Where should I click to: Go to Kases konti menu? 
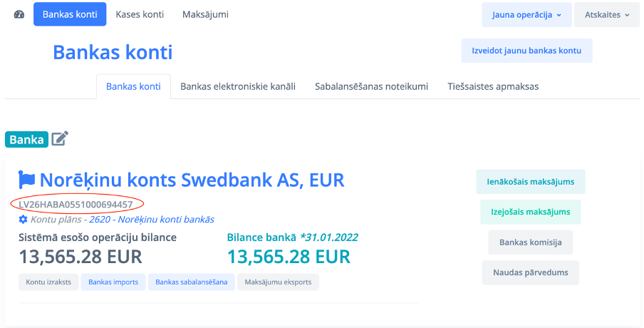[140, 15]
